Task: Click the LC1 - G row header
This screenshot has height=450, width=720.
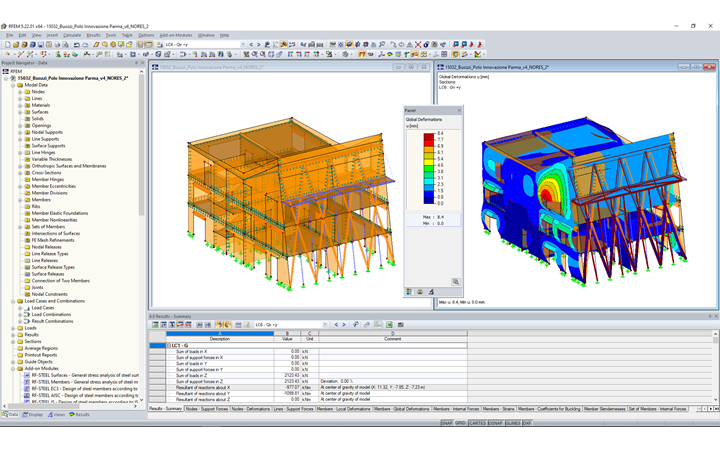Action: pos(157,345)
